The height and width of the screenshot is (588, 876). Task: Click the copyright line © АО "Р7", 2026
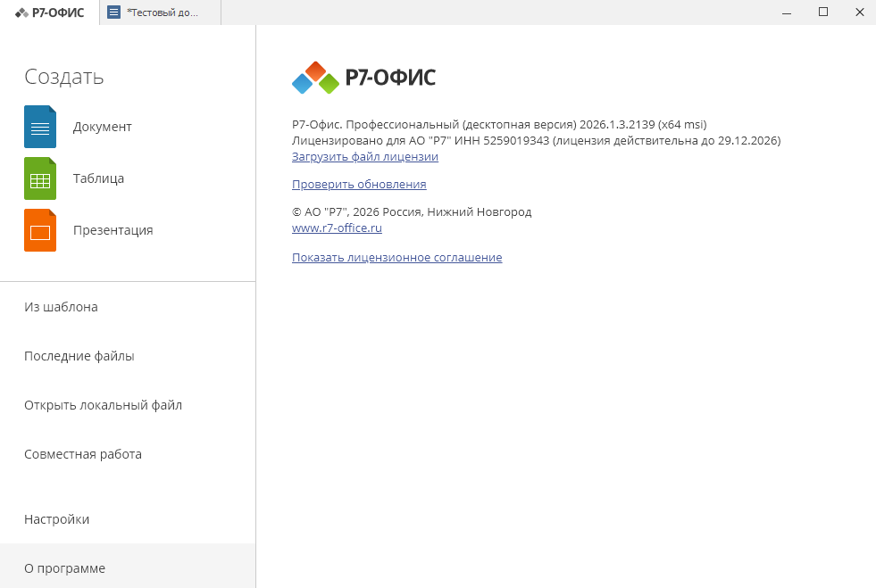(411, 211)
